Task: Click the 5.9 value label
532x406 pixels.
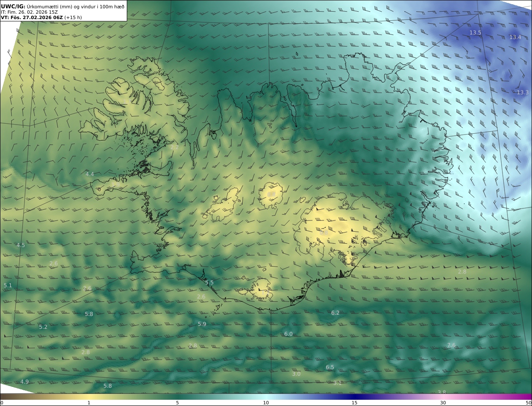Action: pyautogui.click(x=202, y=324)
